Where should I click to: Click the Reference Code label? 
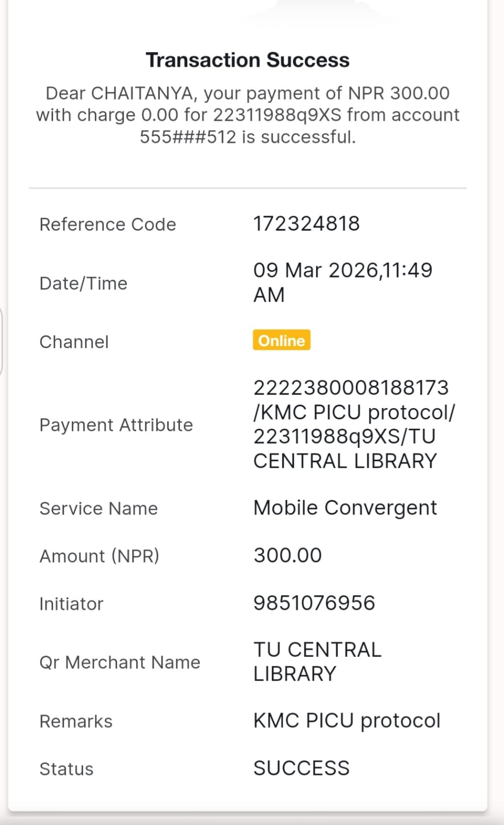(x=108, y=224)
